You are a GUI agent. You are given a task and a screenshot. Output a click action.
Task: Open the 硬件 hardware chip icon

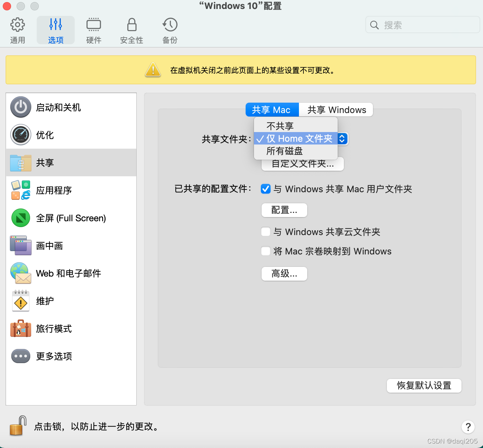point(94,25)
